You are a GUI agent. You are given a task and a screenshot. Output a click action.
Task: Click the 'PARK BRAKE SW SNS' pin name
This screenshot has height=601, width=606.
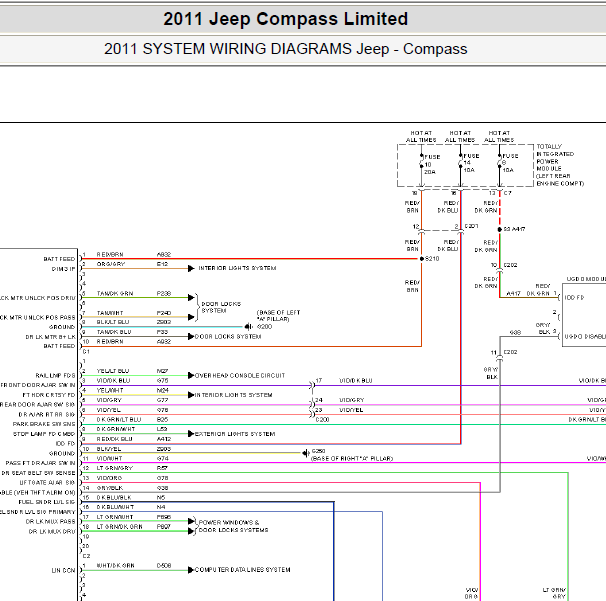click(44, 424)
